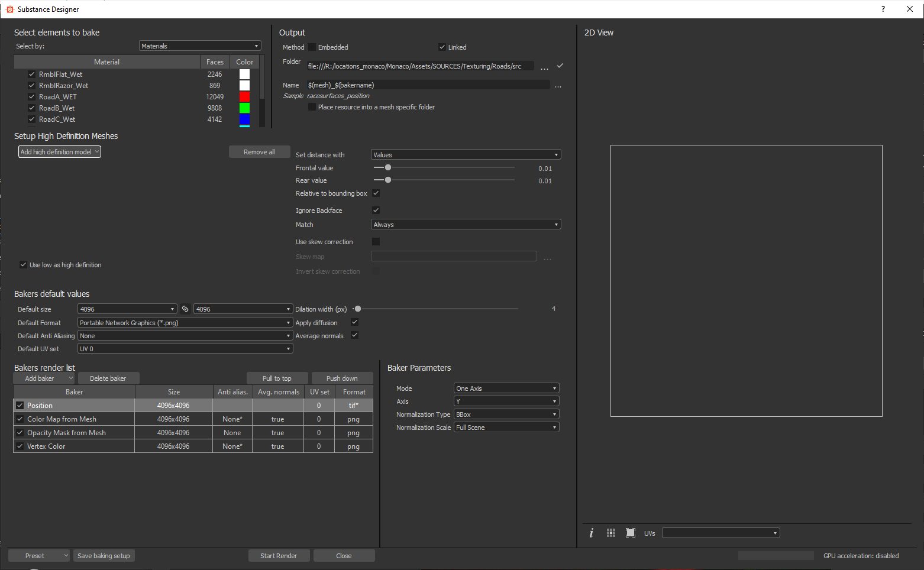
Task: Open Set distance with Values dropdown
Action: 466,155
